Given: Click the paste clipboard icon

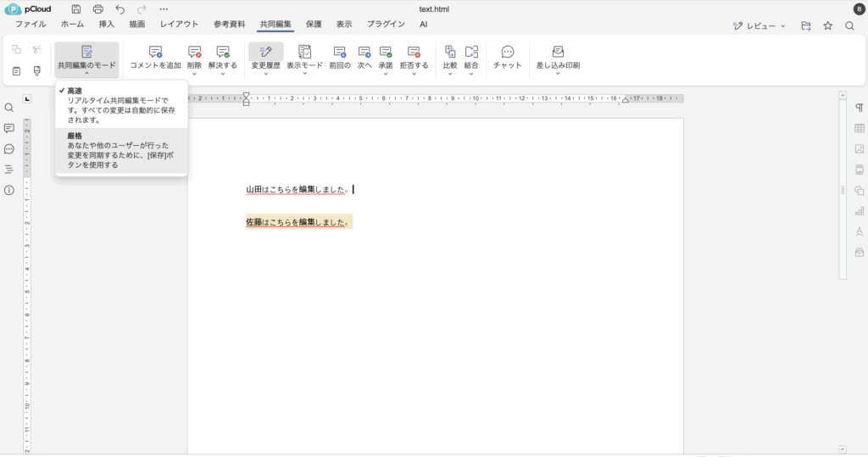Looking at the screenshot, I should click(17, 71).
